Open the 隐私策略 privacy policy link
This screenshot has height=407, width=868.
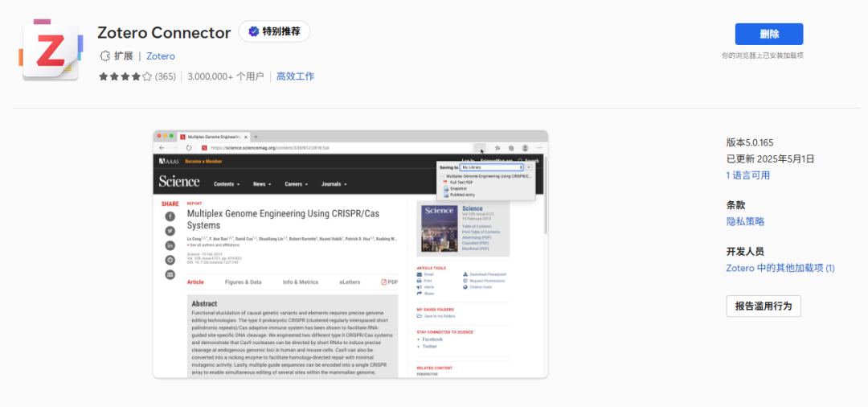coord(745,221)
